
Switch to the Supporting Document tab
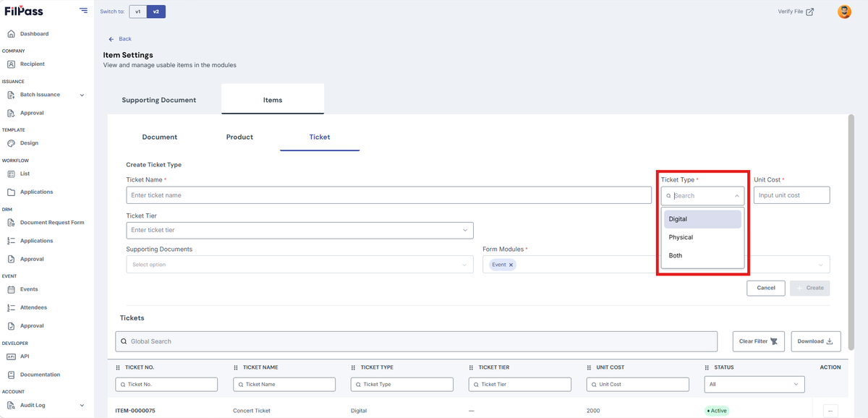pyautogui.click(x=159, y=100)
